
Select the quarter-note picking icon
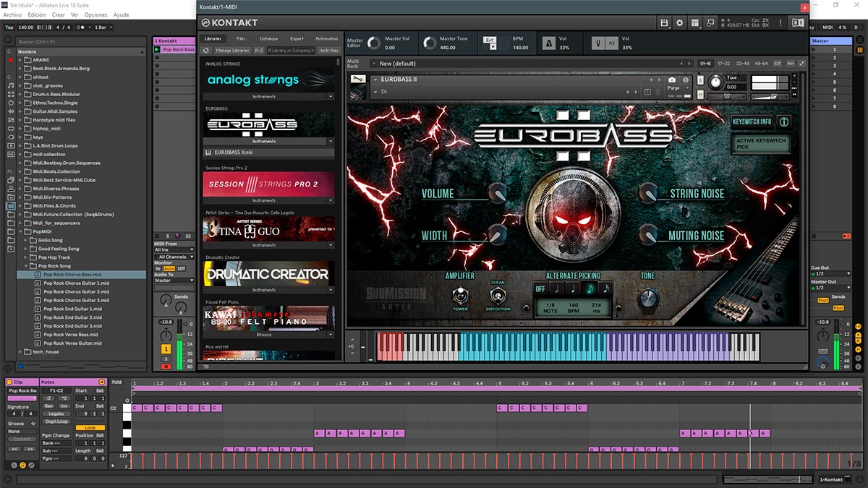(x=573, y=289)
